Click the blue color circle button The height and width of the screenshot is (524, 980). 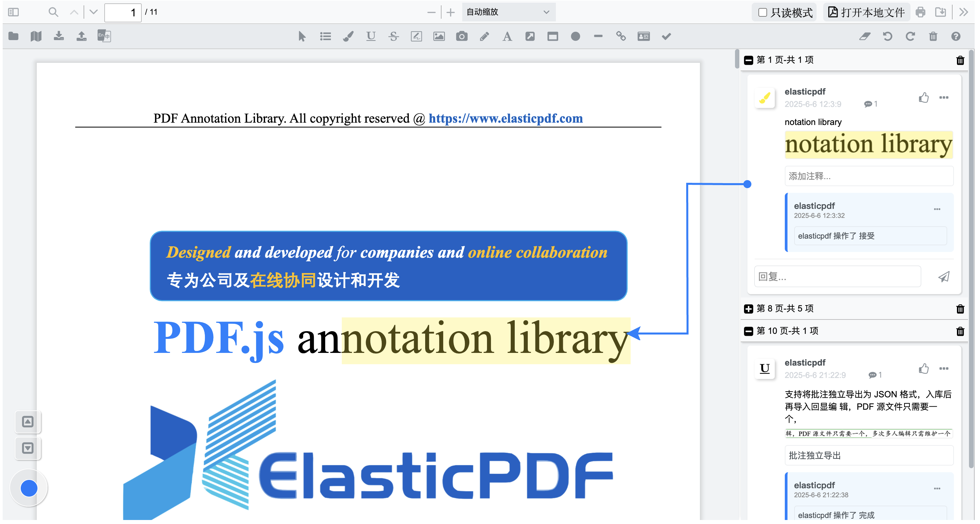29,488
